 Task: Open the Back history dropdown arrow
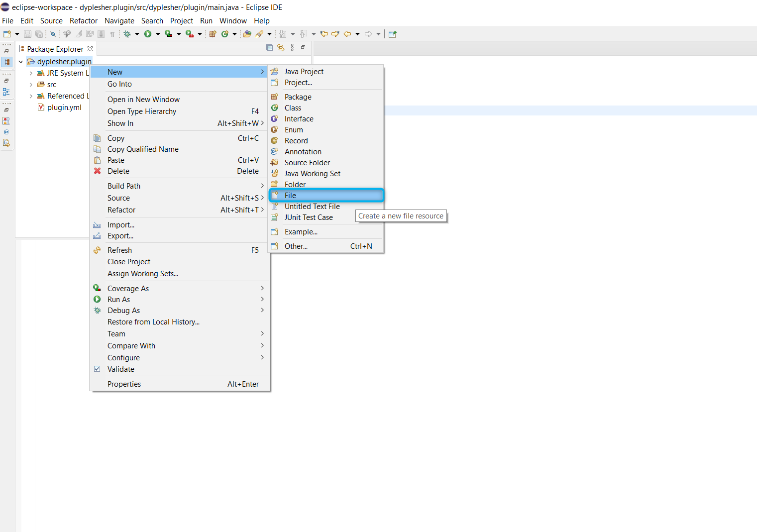[x=357, y=34]
